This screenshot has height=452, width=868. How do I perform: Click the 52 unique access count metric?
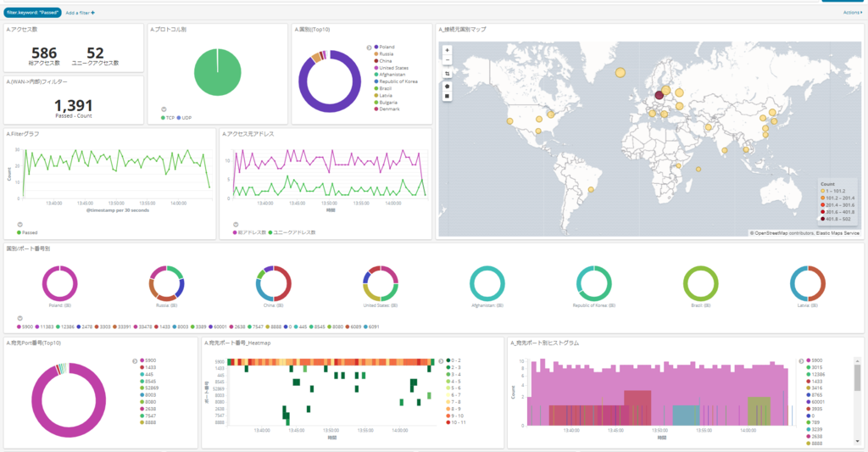click(x=95, y=53)
